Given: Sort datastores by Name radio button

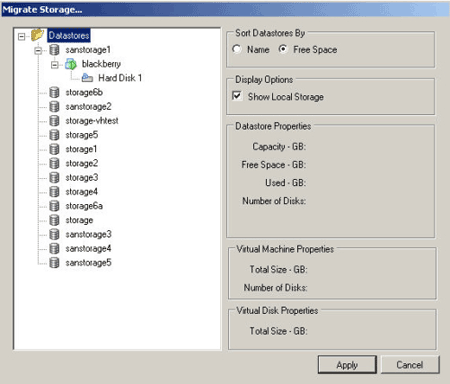Looking at the screenshot, I should coord(237,49).
